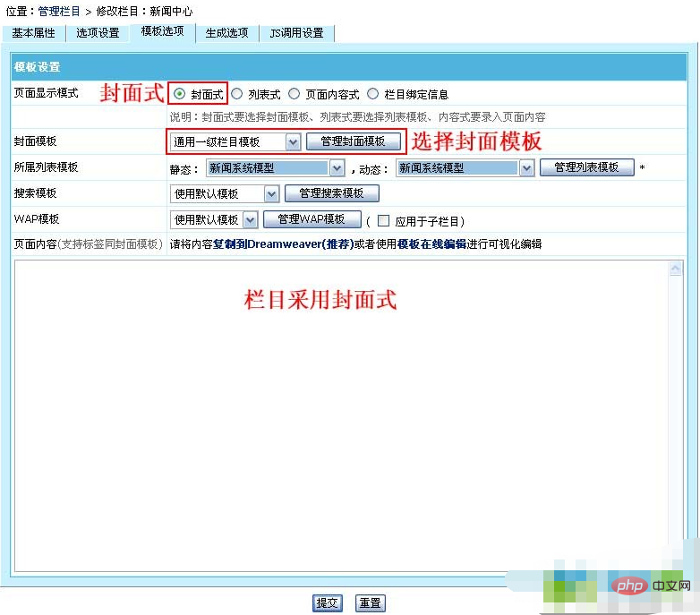Enable 应用于子栏目 checkbox
The height and width of the screenshot is (615, 700).
[x=383, y=220]
